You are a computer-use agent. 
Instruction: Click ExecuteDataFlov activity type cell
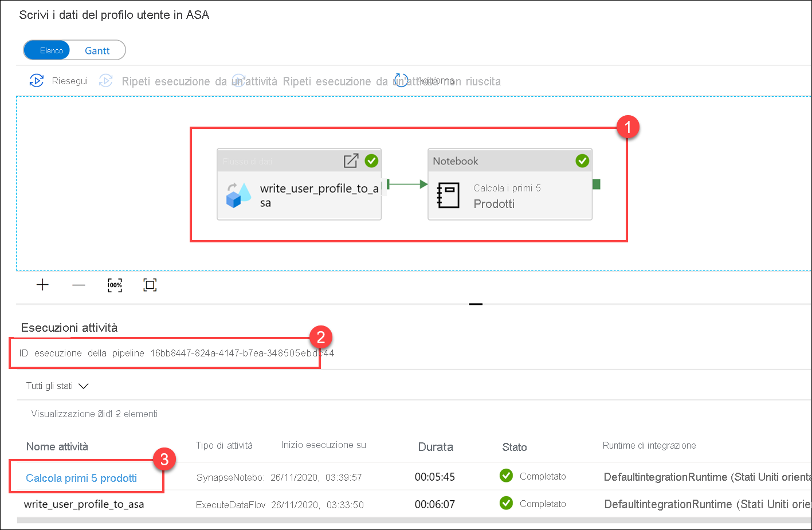click(x=231, y=505)
